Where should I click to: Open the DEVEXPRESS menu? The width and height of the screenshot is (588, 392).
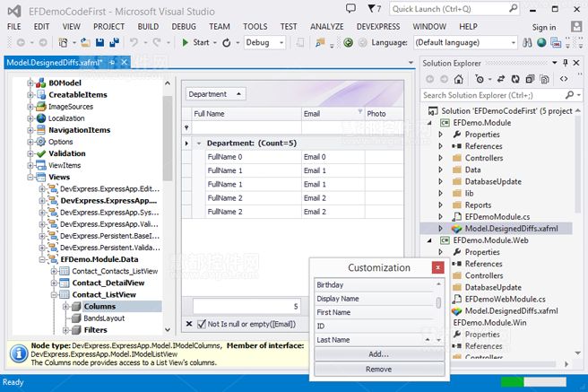tap(378, 27)
